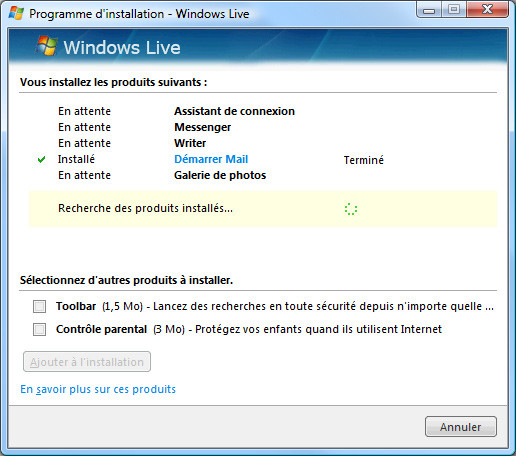Click the Sélectionnez d'autres produits à installer heading
Image resolution: width=516 pixels, height=456 pixels.
126,280
